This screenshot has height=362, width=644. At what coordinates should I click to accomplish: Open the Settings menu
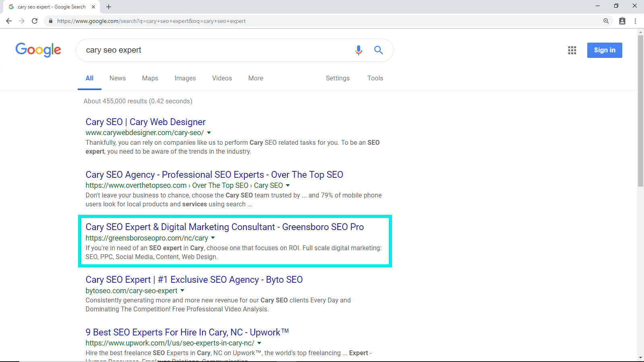tap(338, 78)
